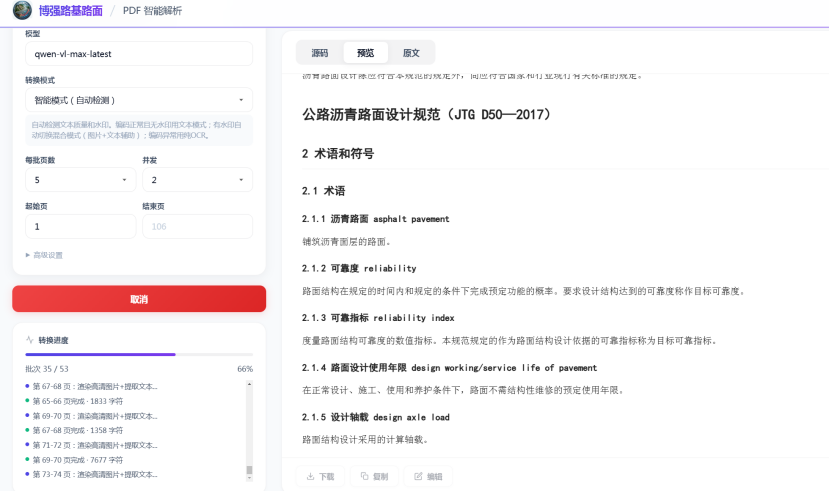
Task: Click the log list scroll-down arrow
Action: pos(249,478)
